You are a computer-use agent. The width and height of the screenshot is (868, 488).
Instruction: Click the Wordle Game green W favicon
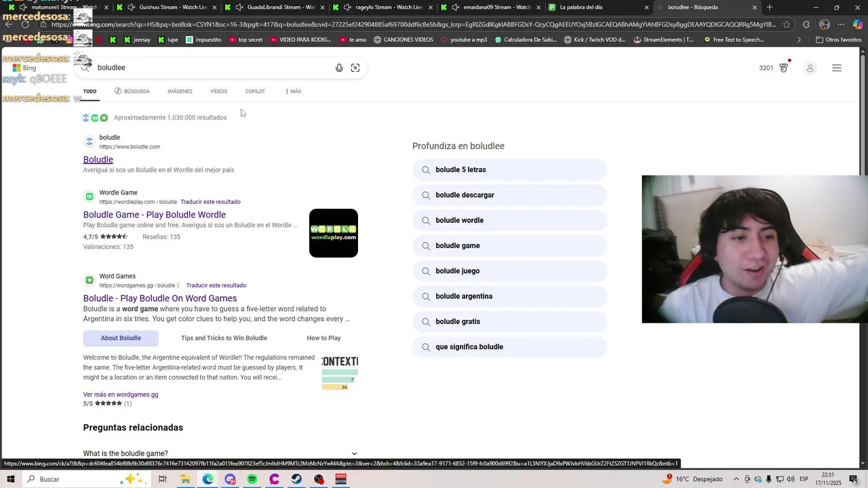point(89,197)
